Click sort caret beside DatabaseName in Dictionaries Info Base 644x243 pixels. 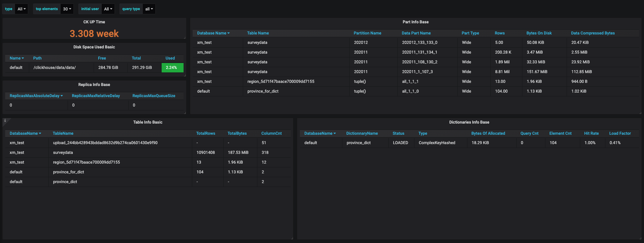(x=335, y=134)
